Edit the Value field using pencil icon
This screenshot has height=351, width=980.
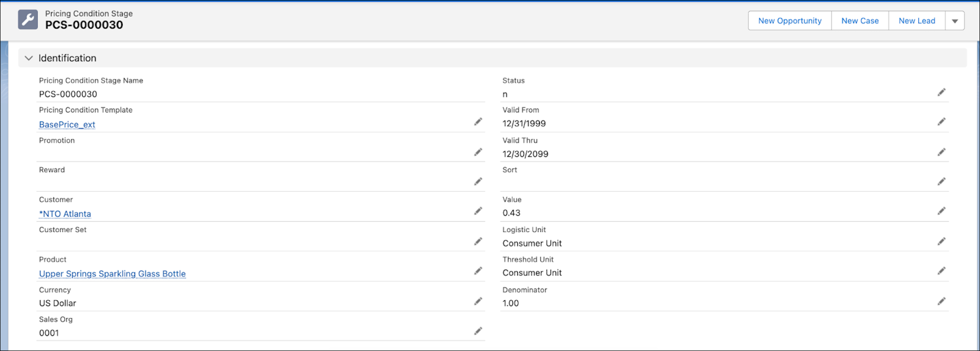(x=942, y=211)
